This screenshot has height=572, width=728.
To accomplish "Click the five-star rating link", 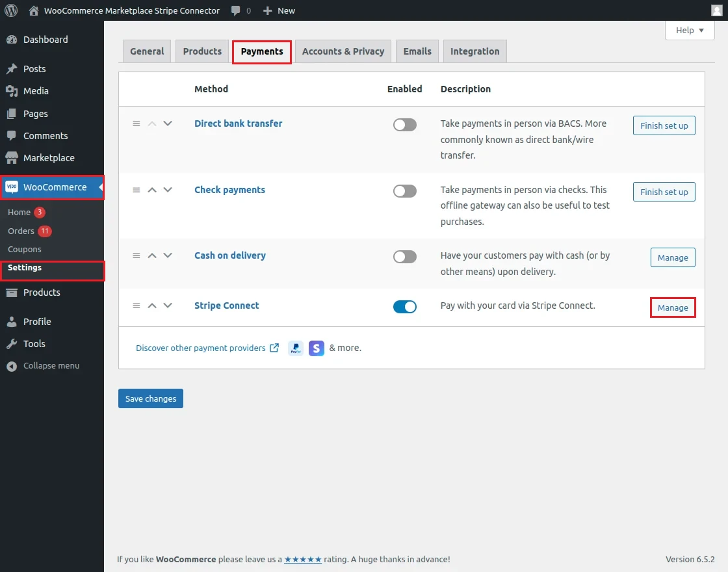I will [302, 559].
